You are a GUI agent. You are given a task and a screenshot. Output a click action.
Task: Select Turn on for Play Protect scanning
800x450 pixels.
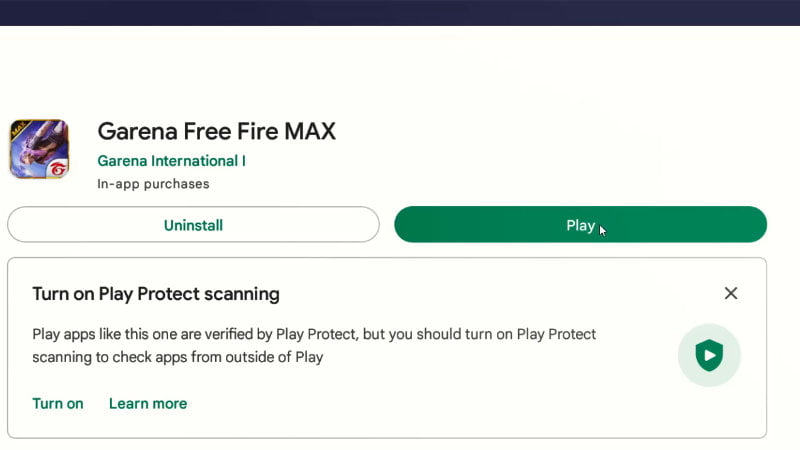point(58,404)
